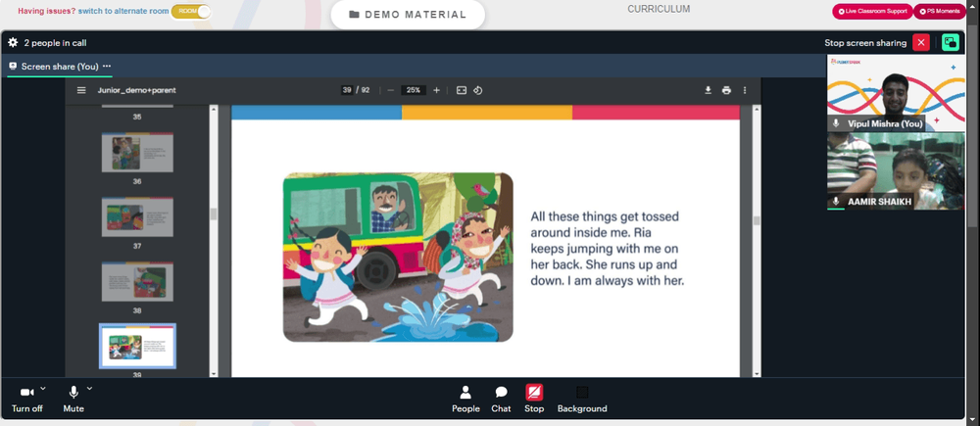Click the page number 39 input field
This screenshot has width=980, height=426.
click(347, 90)
